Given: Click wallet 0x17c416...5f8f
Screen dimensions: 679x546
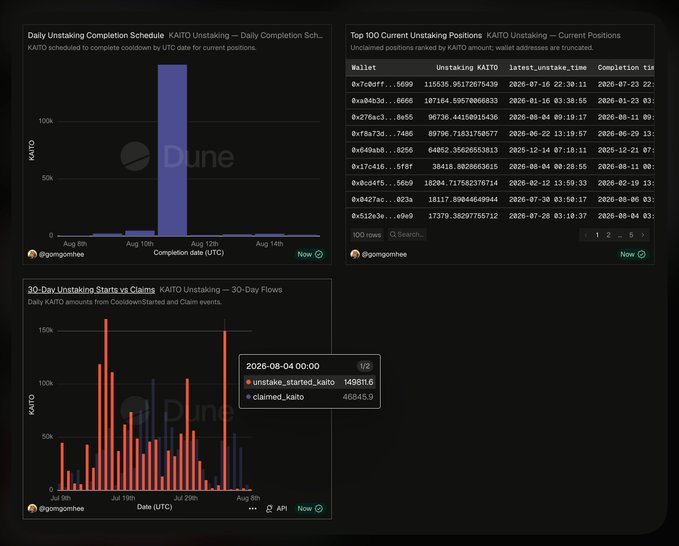Looking at the screenshot, I should tap(382, 167).
